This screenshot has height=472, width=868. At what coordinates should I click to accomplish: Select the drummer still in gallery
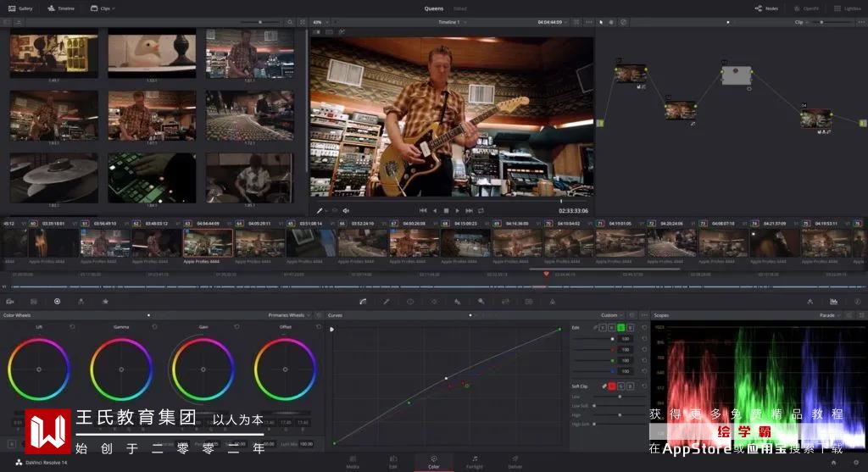click(250, 178)
